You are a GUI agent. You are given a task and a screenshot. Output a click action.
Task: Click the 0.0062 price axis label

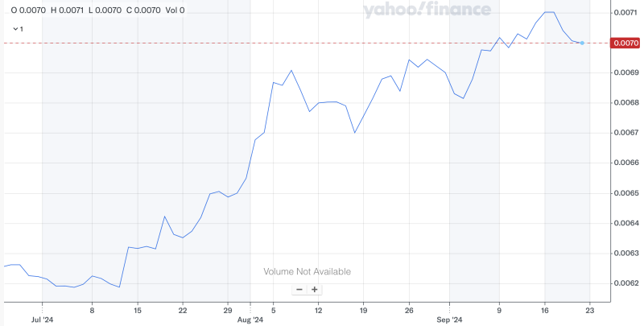[626, 283]
